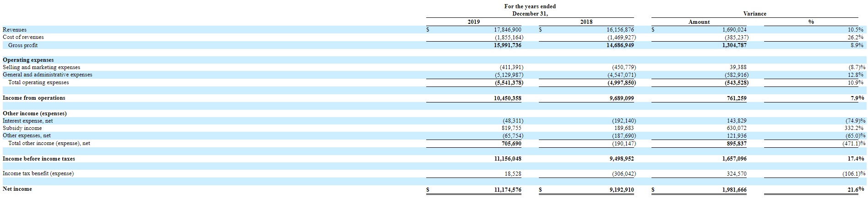Click General and administrative expenses label
The image size is (868, 199).
click(48, 75)
